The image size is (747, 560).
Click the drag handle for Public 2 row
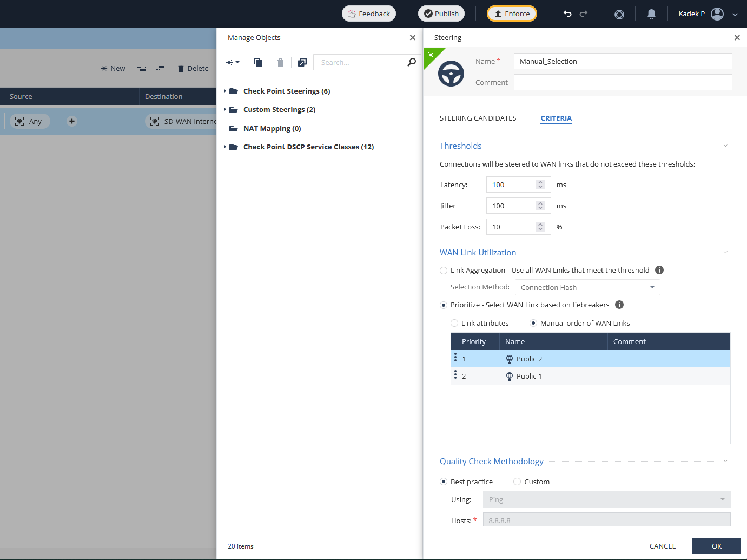tap(455, 358)
